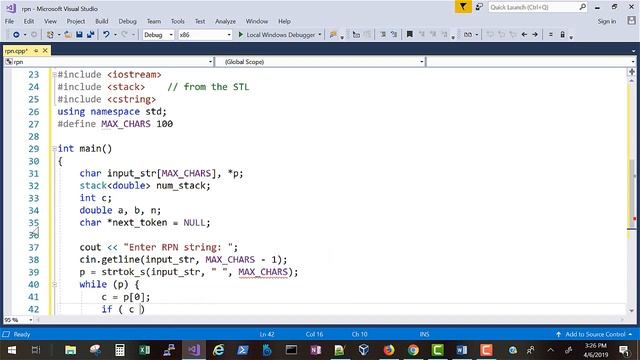The height and width of the screenshot is (360, 640).
Task: Open Calculator from the taskbar
Action: pos(120,350)
